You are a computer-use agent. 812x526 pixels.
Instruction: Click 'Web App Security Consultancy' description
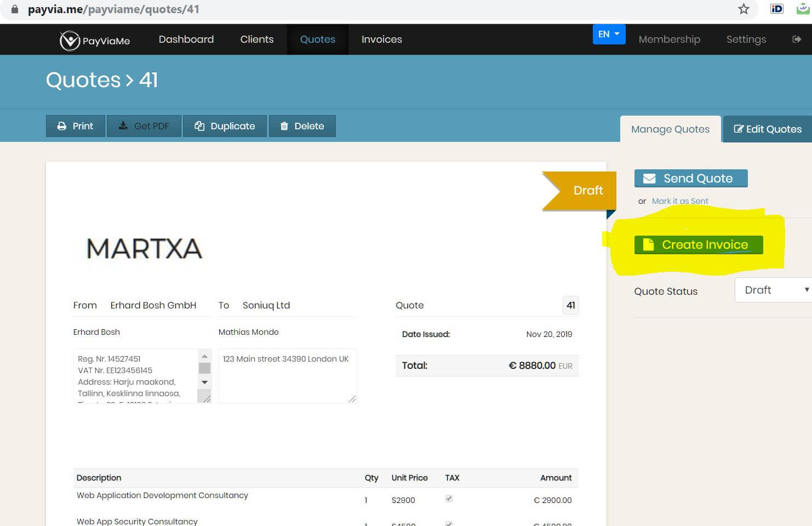tap(137, 522)
